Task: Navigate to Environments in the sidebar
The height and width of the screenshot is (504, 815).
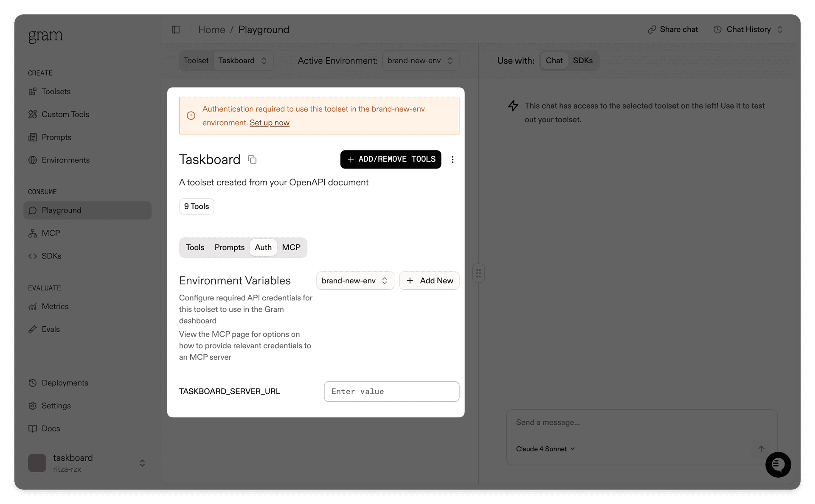Action: (65, 160)
